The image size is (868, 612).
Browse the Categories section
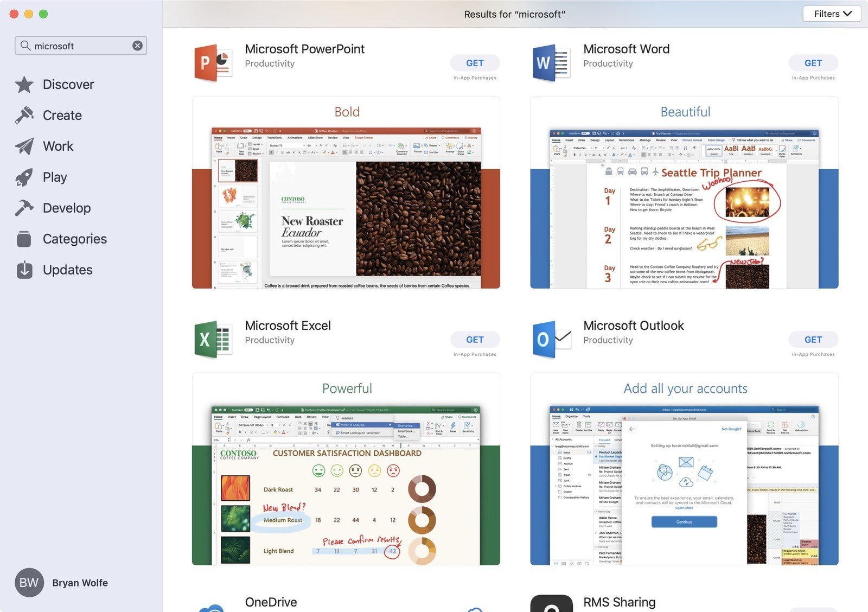[x=74, y=239]
